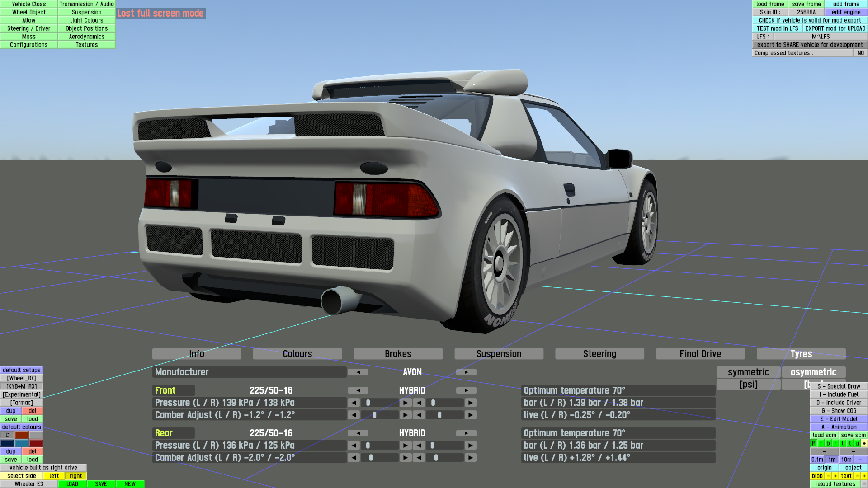Open the Aerodynamics editor panel
Image resolution: width=868 pixels, height=488 pixels.
(x=86, y=37)
